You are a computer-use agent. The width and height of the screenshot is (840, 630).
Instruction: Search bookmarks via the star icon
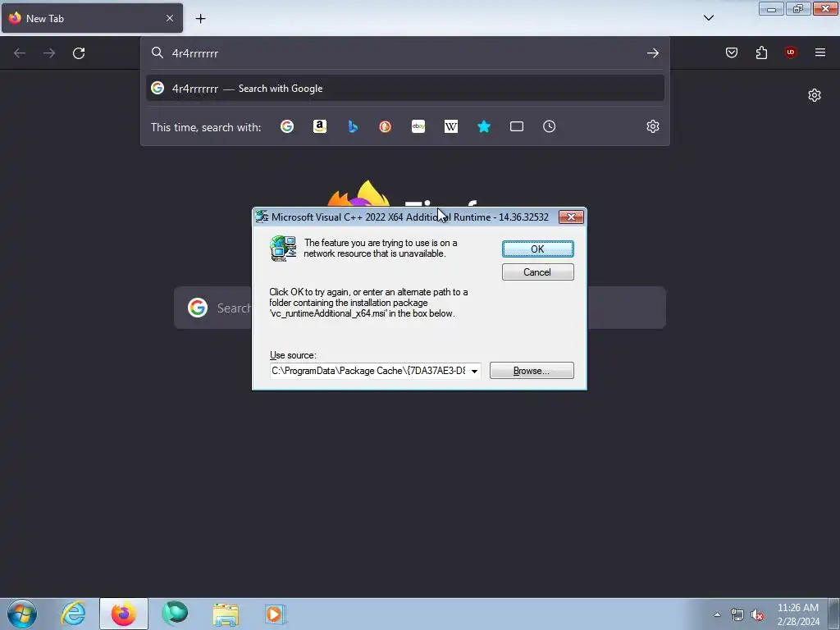(484, 126)
